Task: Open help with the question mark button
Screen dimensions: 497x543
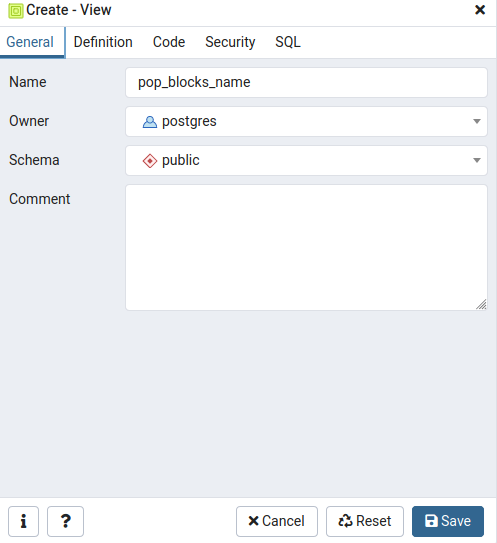Action: (x=65, y=521)
